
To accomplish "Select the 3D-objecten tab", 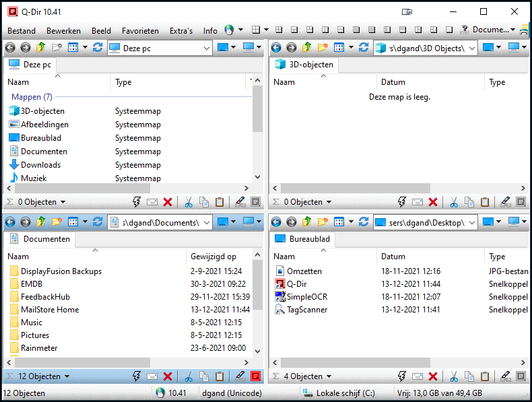I will pos(304,65).
